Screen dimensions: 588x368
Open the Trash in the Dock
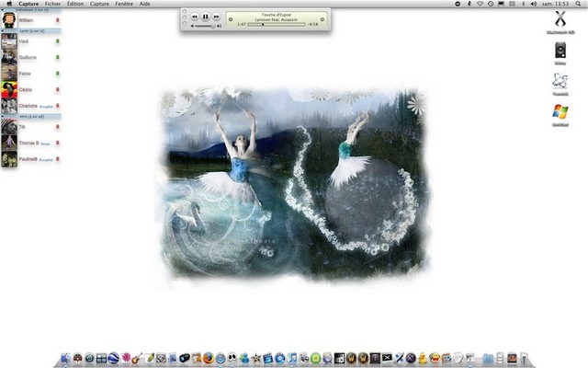click(524, 358)
